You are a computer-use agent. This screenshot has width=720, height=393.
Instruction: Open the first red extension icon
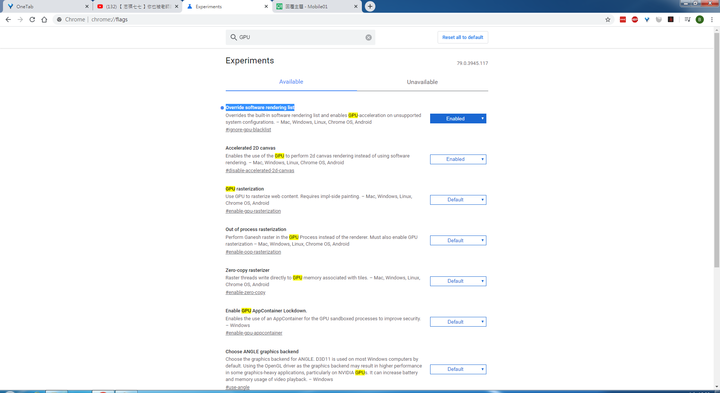623,20
